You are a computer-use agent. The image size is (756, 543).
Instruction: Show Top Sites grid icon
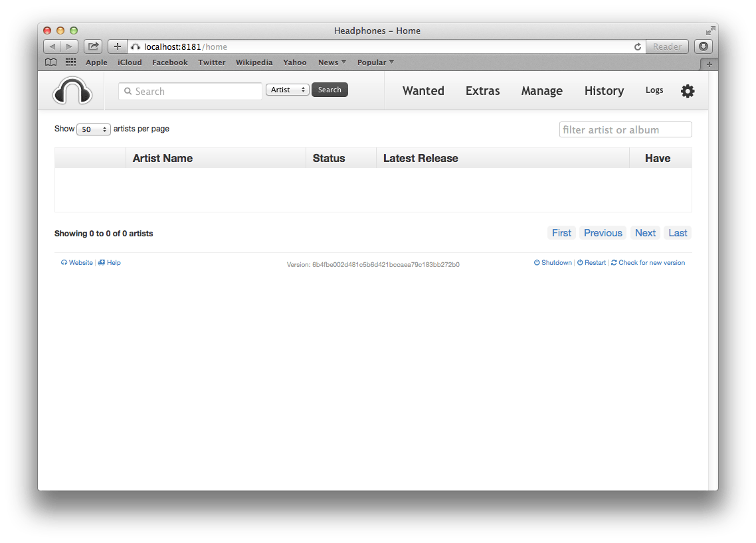(x=70, y=62)
